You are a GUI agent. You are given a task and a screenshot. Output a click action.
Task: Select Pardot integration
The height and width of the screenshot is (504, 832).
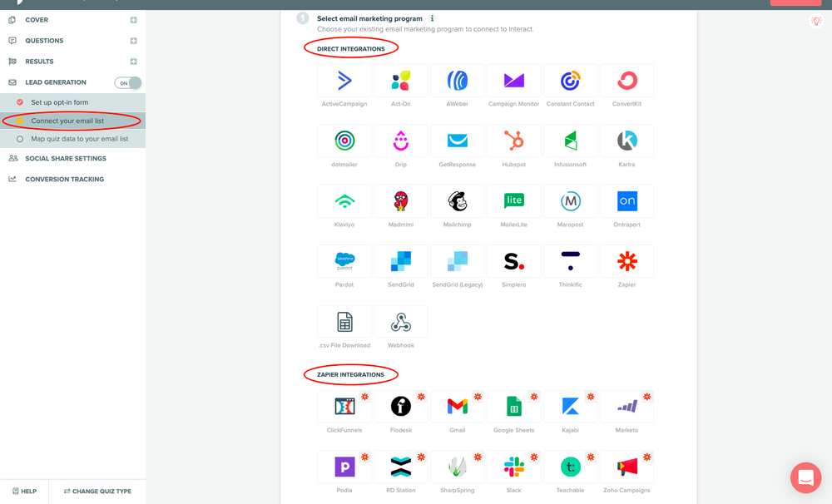point(344,261)
